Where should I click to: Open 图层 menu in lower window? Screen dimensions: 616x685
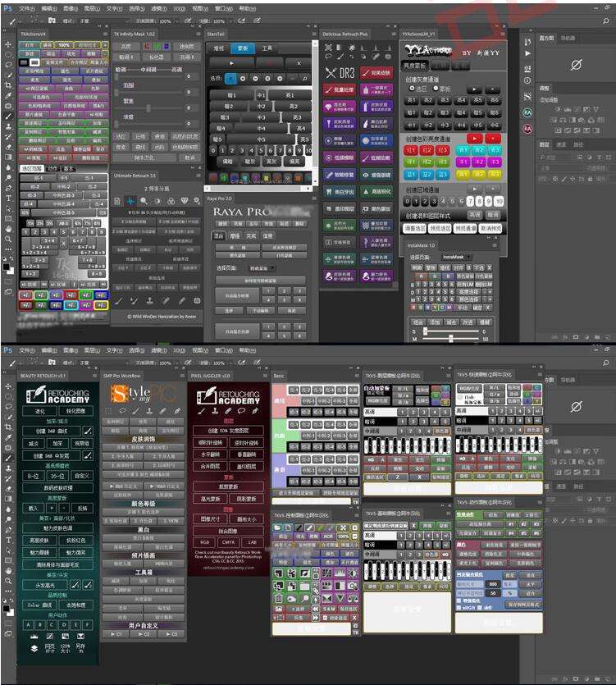click(92, 350)
